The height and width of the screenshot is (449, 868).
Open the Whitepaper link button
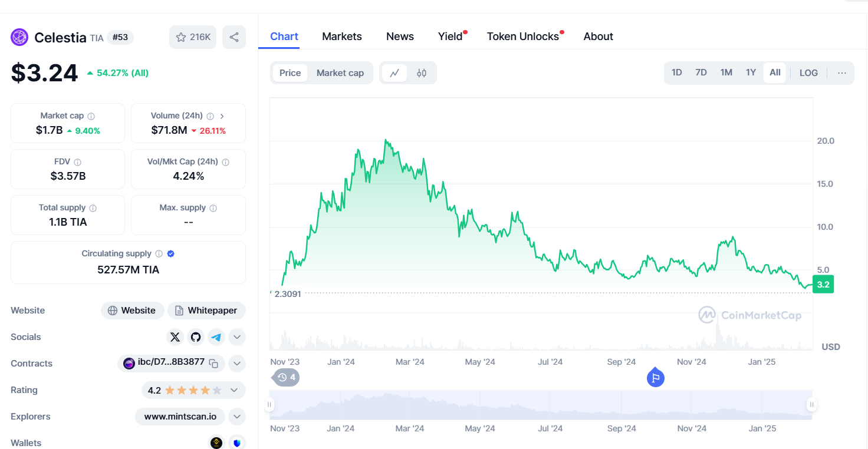(206, 311)
